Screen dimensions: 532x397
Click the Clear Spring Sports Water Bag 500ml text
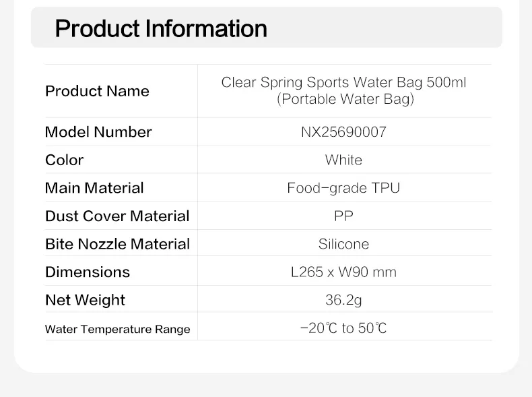pos(343,83)
